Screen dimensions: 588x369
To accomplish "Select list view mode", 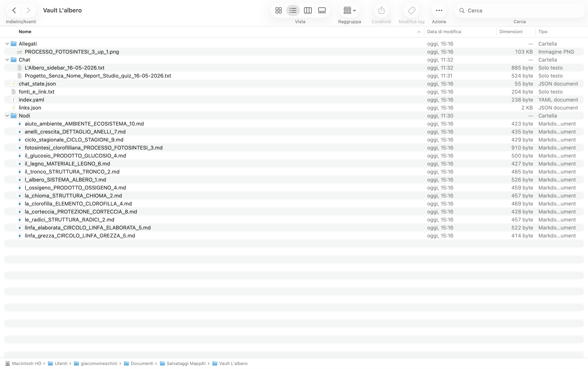I will tap(293, 10).
